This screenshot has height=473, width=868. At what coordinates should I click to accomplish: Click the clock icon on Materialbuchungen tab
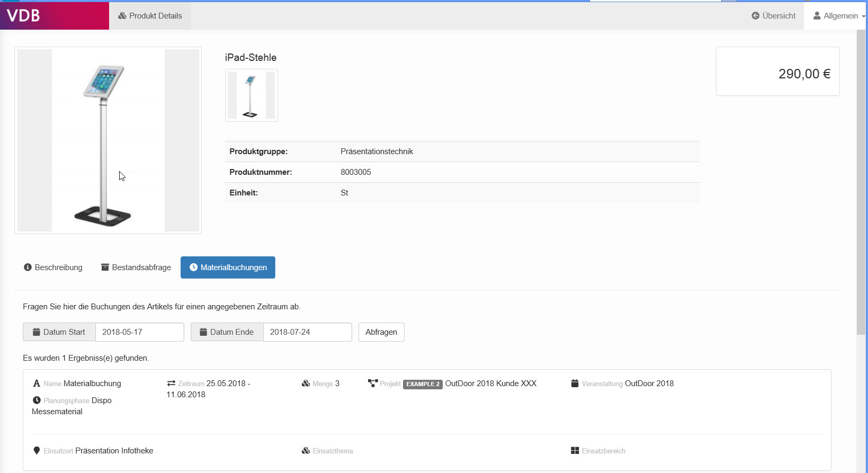(x=193, y=267)
